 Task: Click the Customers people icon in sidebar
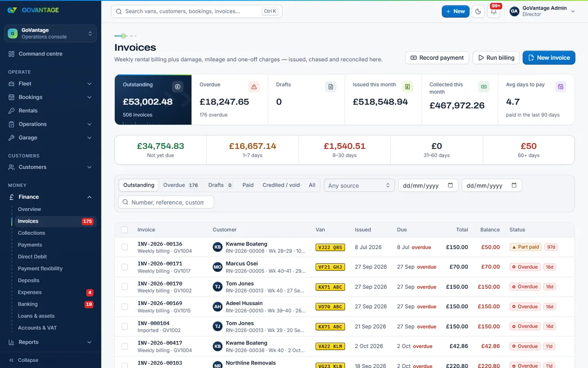11,167
